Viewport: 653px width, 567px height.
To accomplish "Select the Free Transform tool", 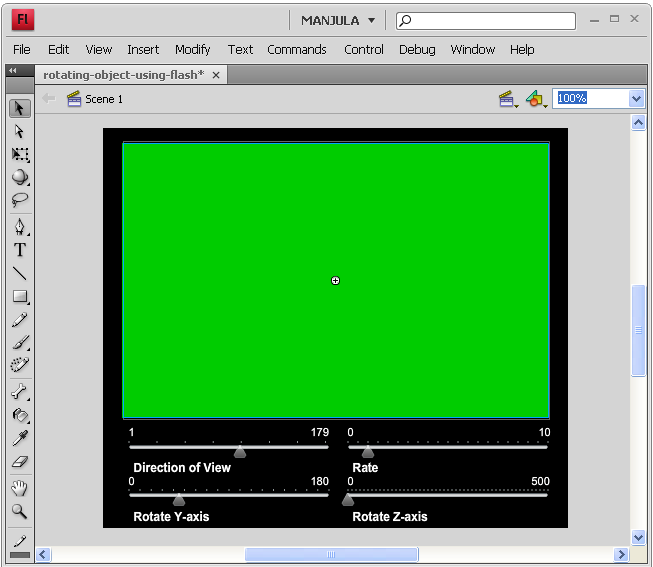I will (x=19, y=155).
